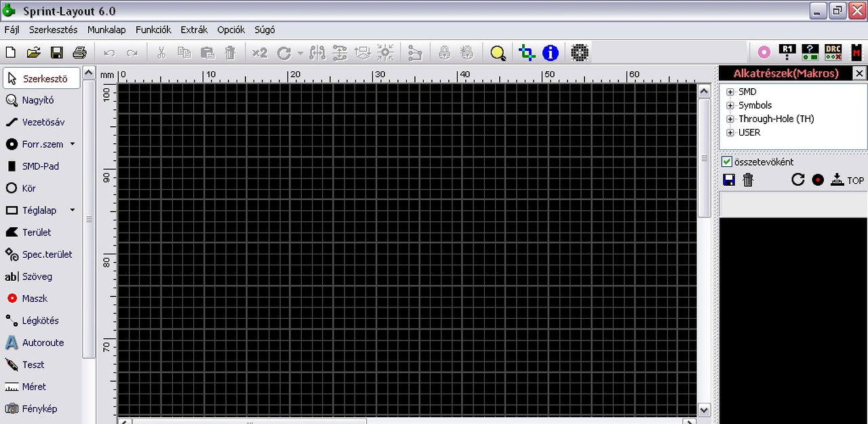
Task: Open the R1 component panel icon
Action: coord(787,52)
